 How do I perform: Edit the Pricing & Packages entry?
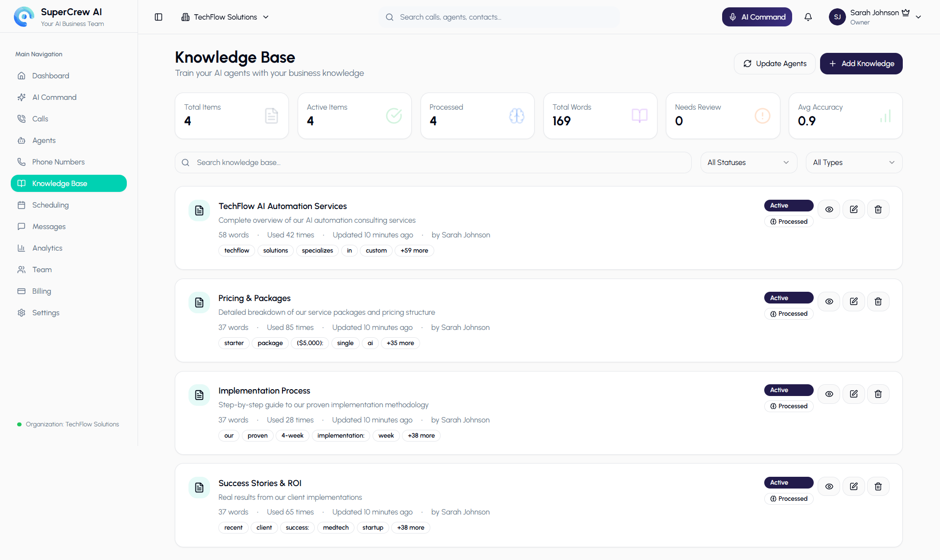(x=854, y=302)
